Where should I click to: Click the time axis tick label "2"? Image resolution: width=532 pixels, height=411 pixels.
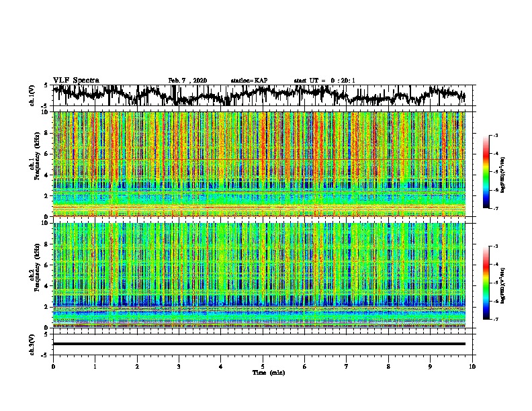tap(137, 366)
